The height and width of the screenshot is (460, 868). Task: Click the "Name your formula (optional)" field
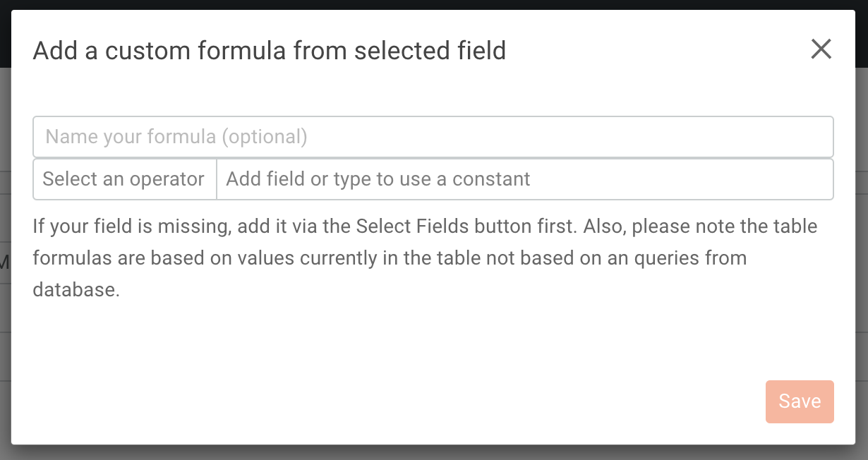(x=433, y=136)
